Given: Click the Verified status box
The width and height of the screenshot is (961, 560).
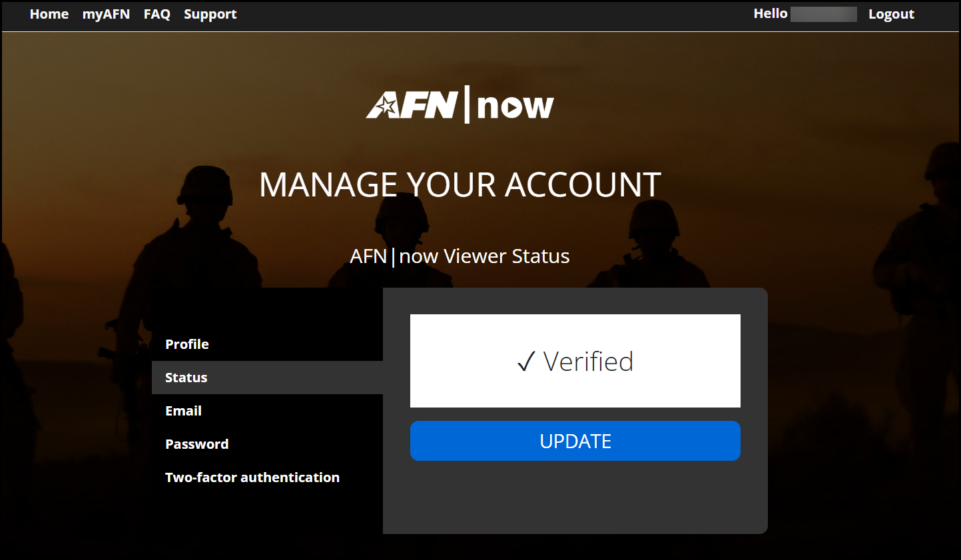Looking at the screenshot, I should [575, 361].
